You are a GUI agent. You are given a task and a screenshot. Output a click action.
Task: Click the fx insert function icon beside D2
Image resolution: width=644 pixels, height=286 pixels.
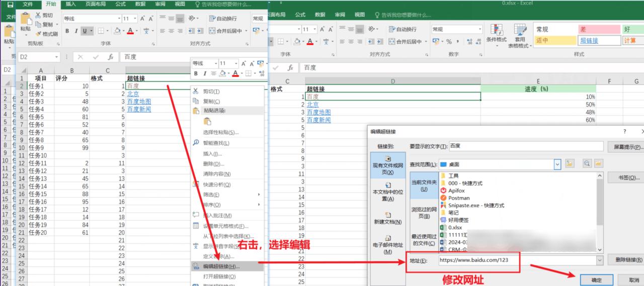(x=110, y=57)
